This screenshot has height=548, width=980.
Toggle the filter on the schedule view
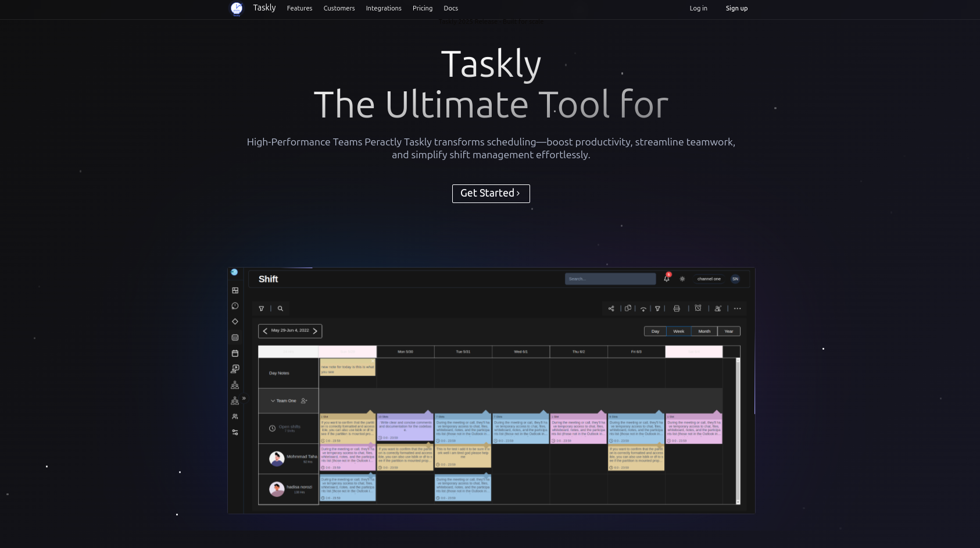(262, 308)
